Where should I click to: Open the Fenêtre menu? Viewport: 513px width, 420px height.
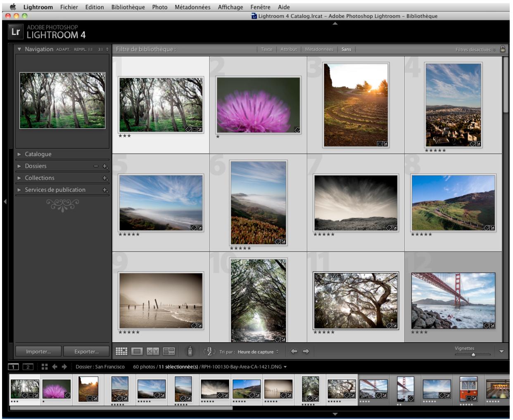coord(260,7)
